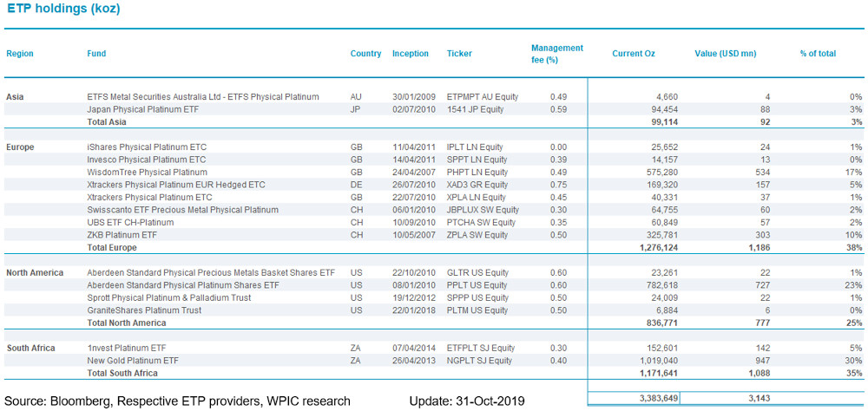Viewport: 868px width, 411px height.
Task: Click 'Sprott Physical Platinum & Palladium Trust'
Action: [169, 297]
